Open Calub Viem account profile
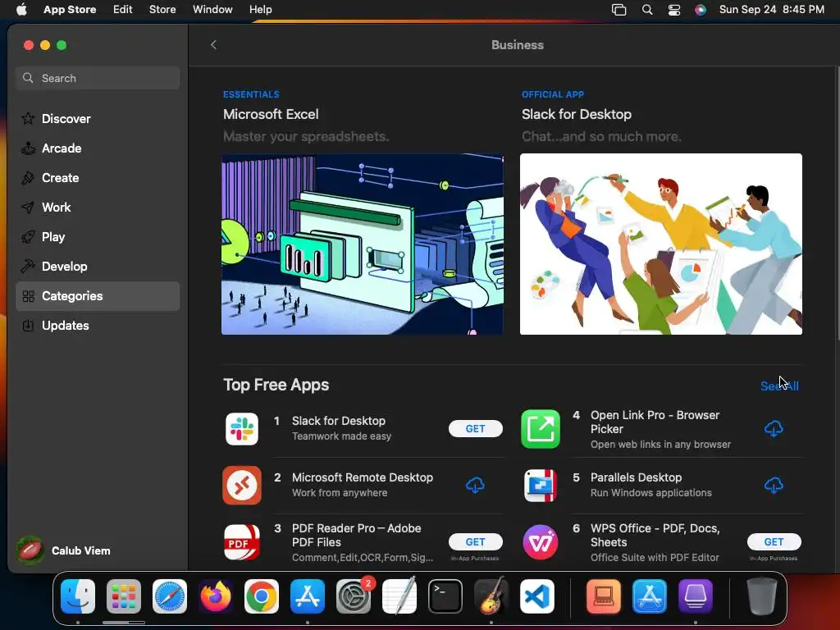This screenshot has height=630, width=840. 64,550
